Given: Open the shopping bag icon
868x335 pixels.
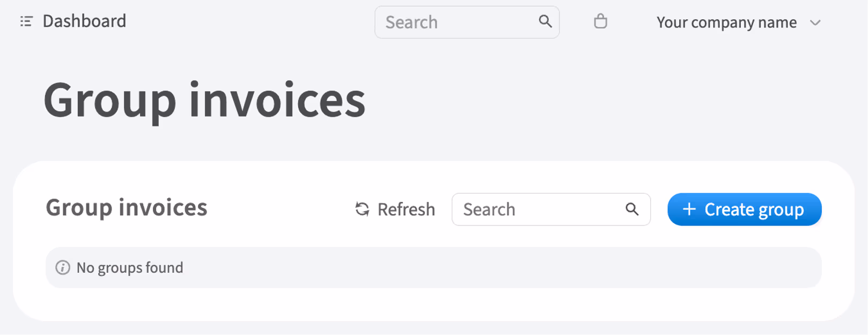Looking at the screenshot, I should click(x=600, y=21).
